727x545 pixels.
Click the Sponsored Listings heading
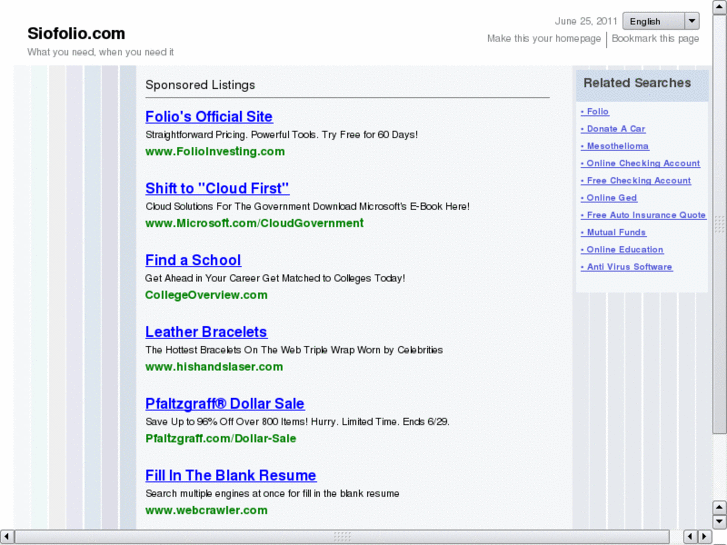(200, 85)
